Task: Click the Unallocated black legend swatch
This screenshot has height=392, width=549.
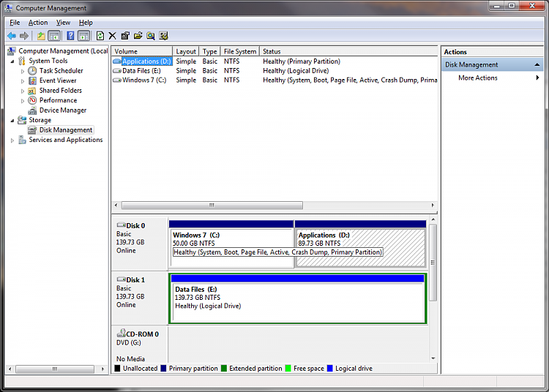Action: coord(117,368)
